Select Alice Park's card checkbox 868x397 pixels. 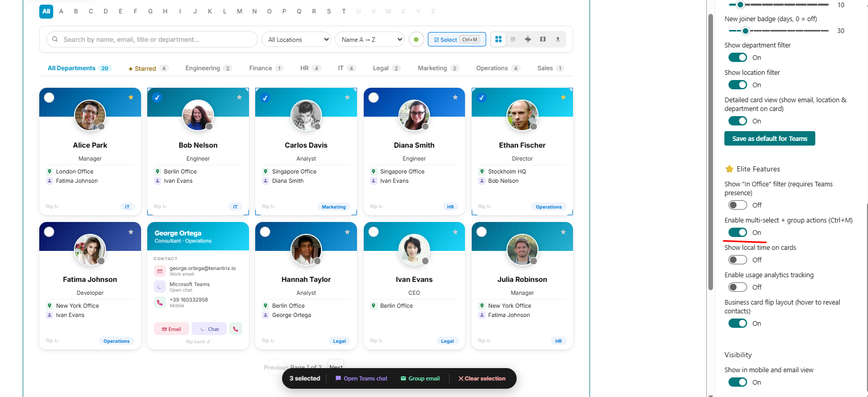click(49, 98)
